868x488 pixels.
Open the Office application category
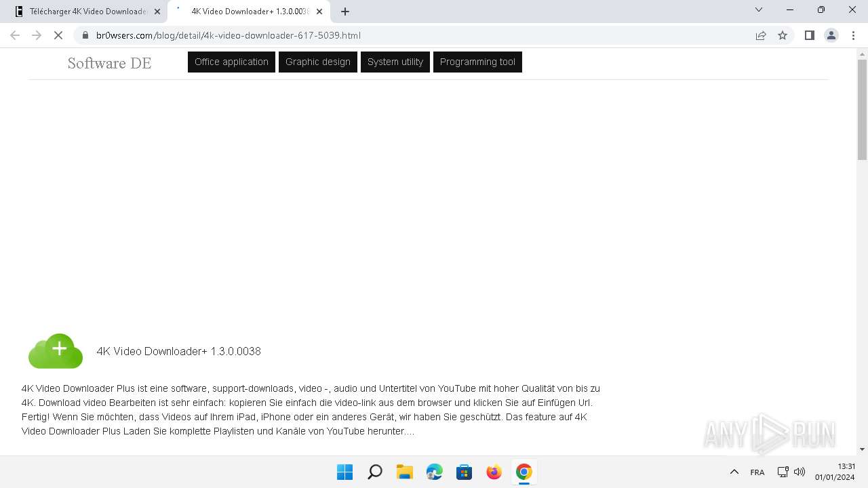pos(231,62)
